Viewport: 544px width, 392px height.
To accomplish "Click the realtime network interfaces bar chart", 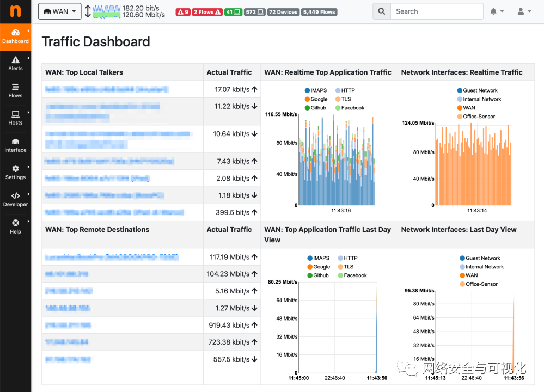I will [x=473, y=165].
